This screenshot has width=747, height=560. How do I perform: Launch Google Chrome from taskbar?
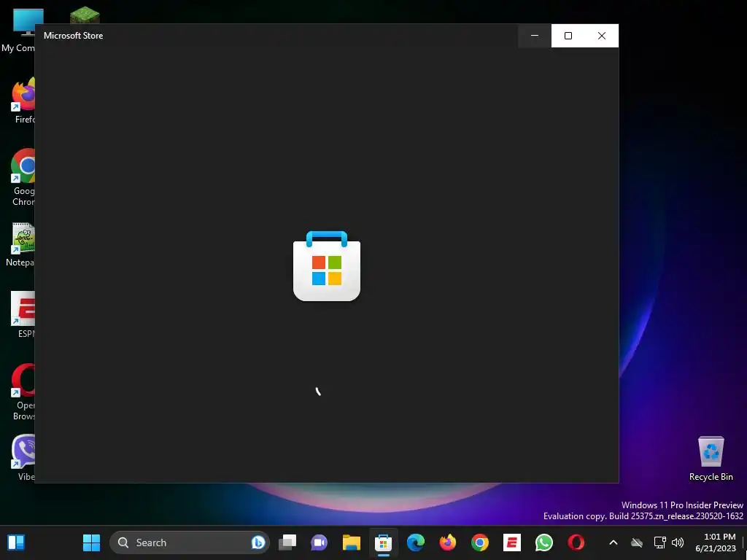click(x=480, y=542)
